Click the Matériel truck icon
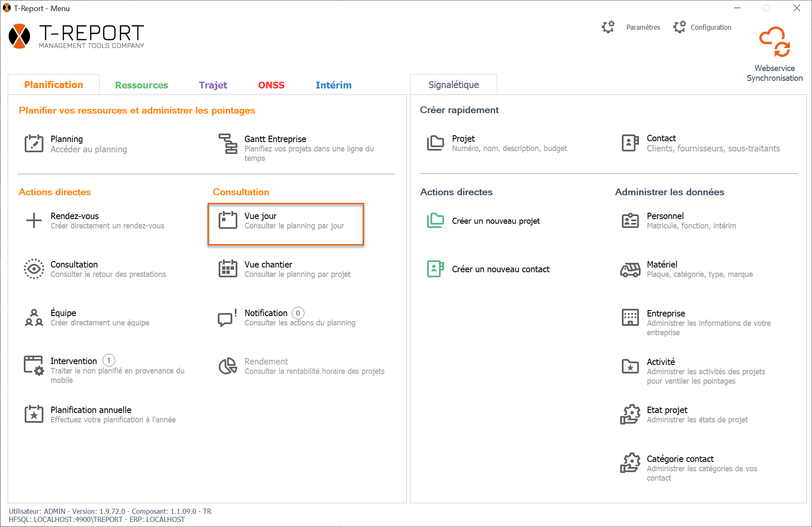 tap(630, 269)
